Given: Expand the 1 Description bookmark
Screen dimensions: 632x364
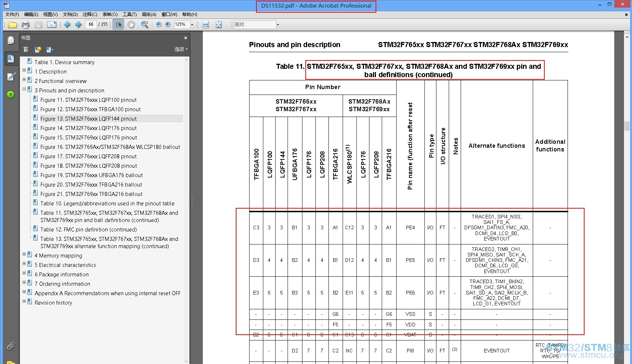Looking at the screenshot, I should [24, 70].
